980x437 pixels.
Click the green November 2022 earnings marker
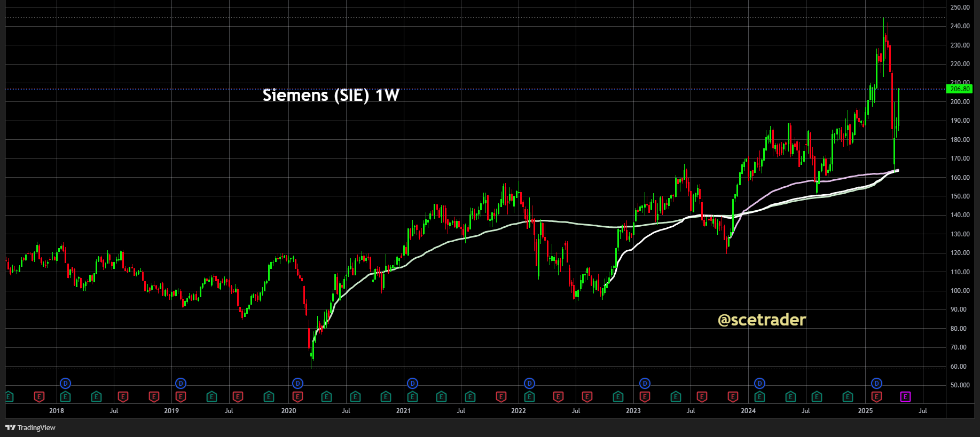tap(618, 396)
